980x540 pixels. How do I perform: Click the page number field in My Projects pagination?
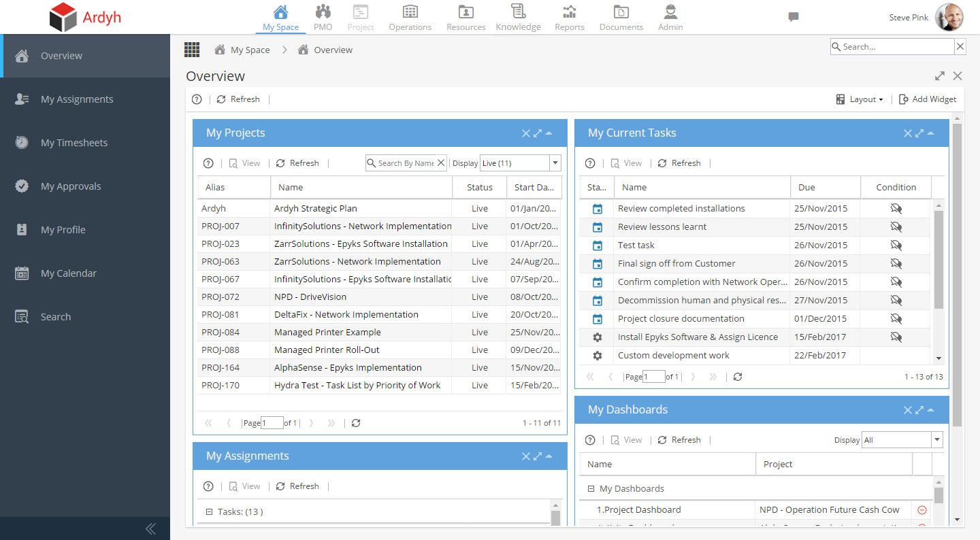[x=272, y=422]
